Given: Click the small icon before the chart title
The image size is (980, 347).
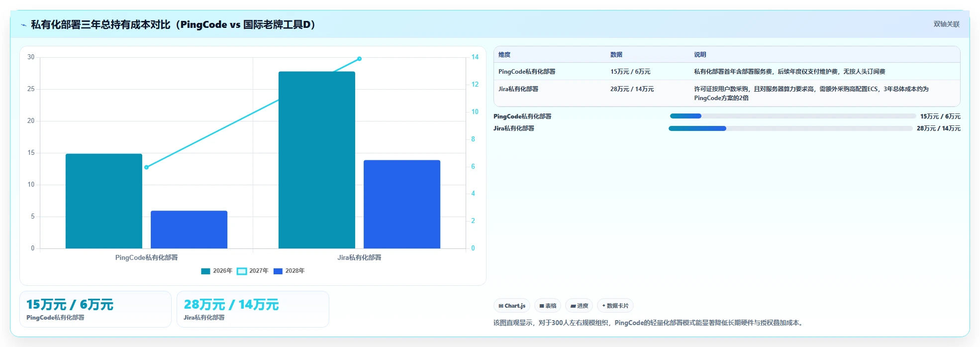Looking at the screenshot, I should click(x=23, y=25).
